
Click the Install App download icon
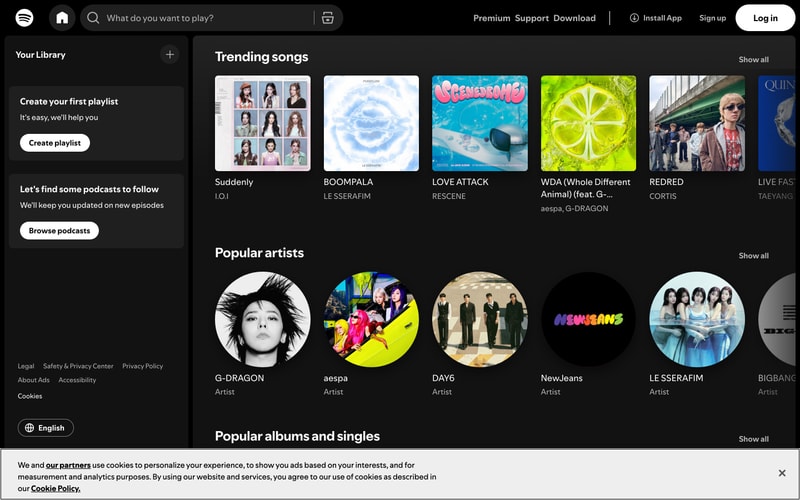point(634,18)
